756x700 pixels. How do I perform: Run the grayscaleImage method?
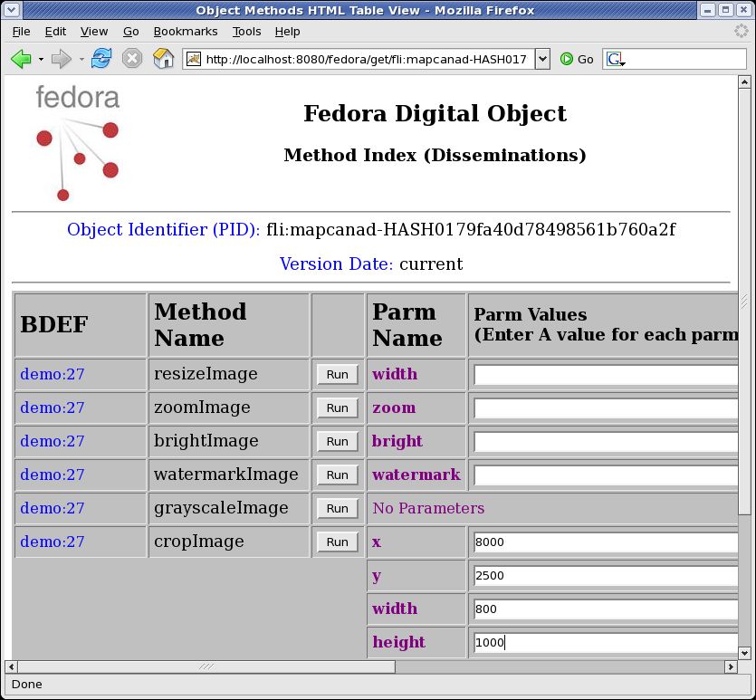[338, 509]
